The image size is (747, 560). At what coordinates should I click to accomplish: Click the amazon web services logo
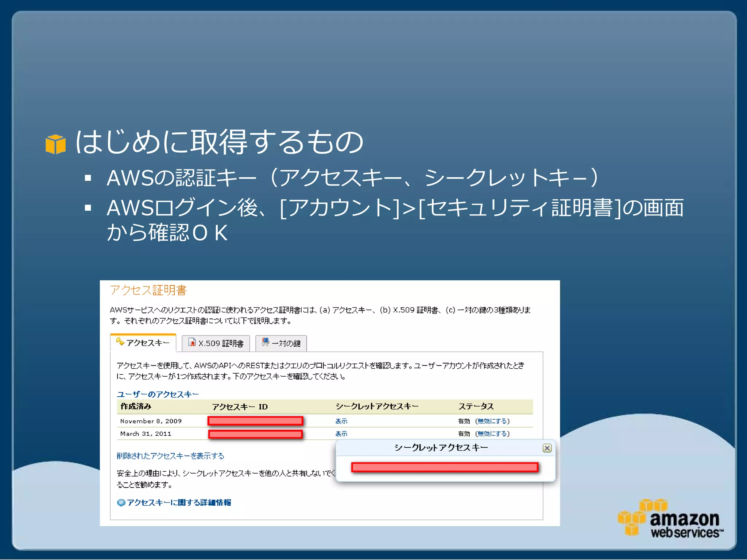coord(670,519)
